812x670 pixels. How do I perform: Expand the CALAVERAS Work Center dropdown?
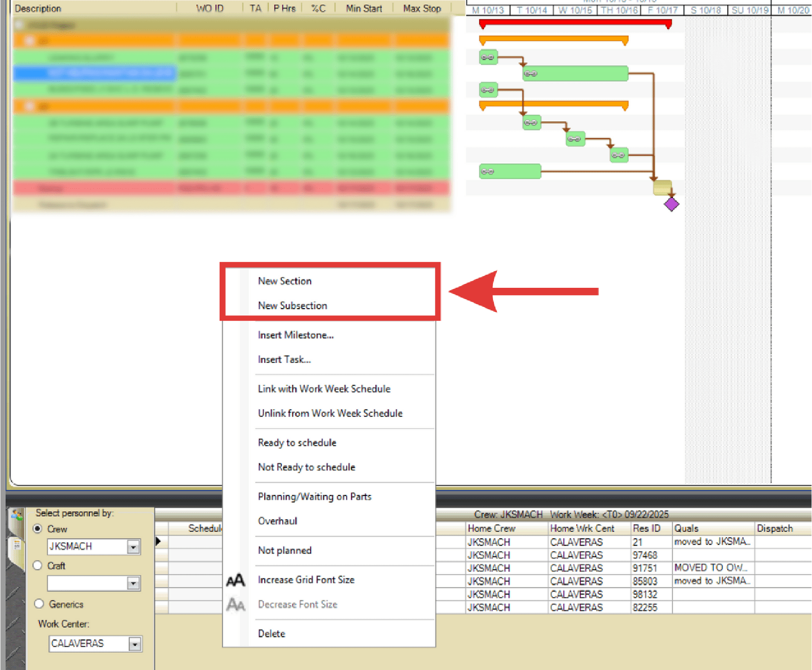tap(134, 644)
